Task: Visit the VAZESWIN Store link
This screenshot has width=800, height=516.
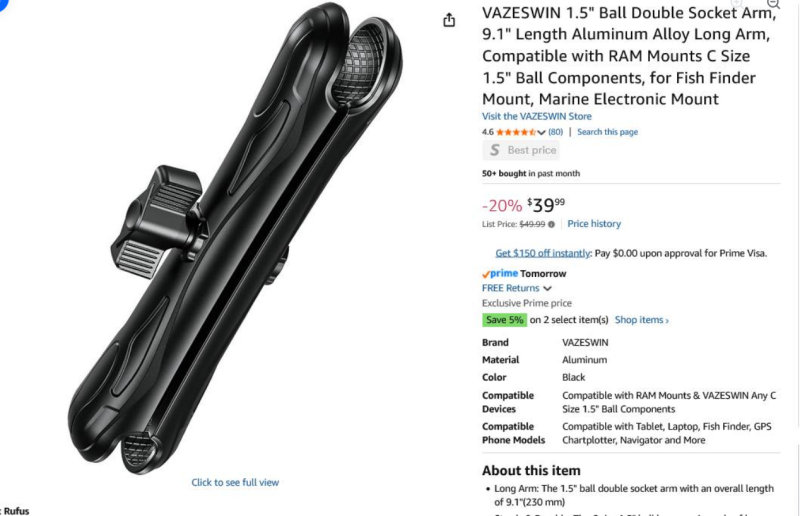Action: click(537, 116)
